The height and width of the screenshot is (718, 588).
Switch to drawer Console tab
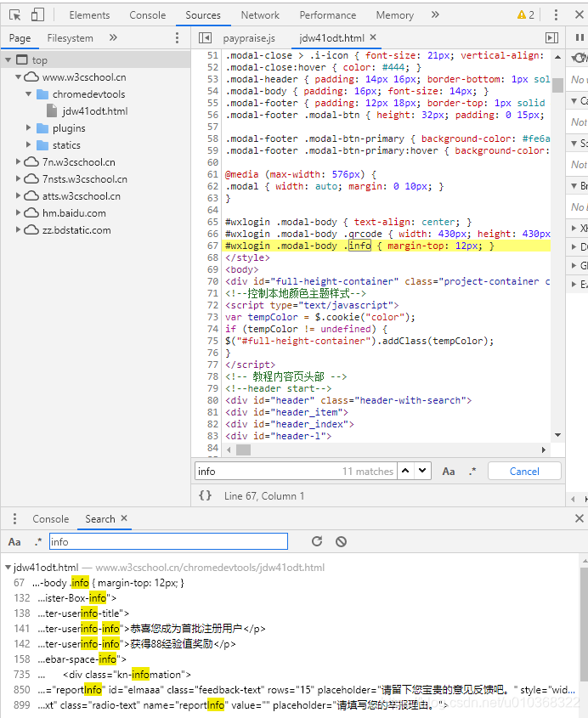coord(50,519)
